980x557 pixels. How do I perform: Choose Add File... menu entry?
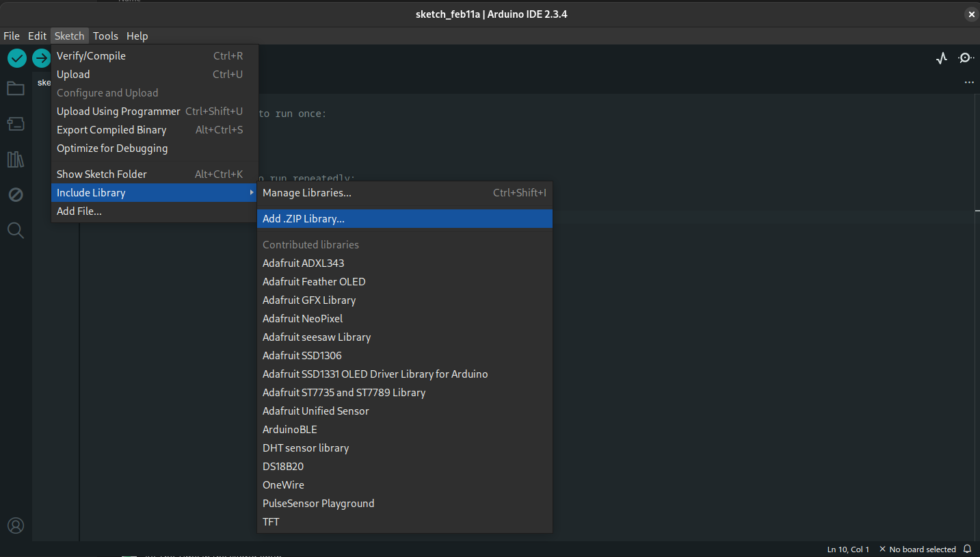[155, 211]
